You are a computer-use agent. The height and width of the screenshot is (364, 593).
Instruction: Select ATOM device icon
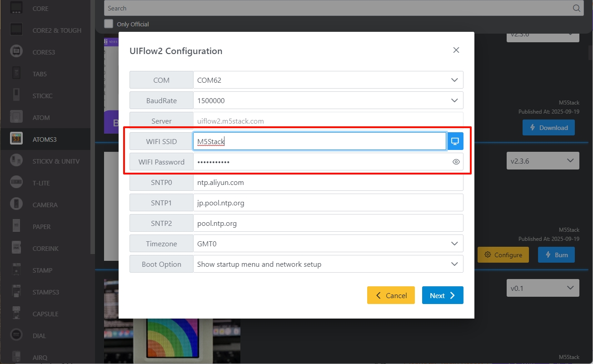[16, 117]
